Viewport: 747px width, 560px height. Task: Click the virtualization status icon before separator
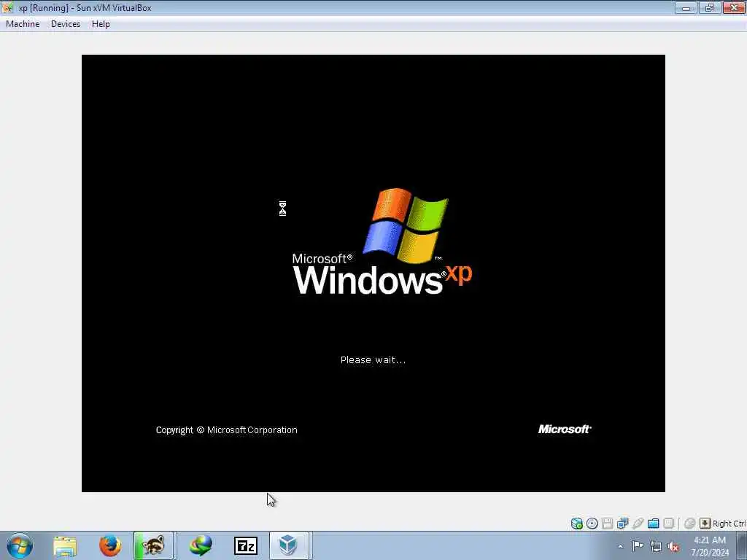click(668, 524)
